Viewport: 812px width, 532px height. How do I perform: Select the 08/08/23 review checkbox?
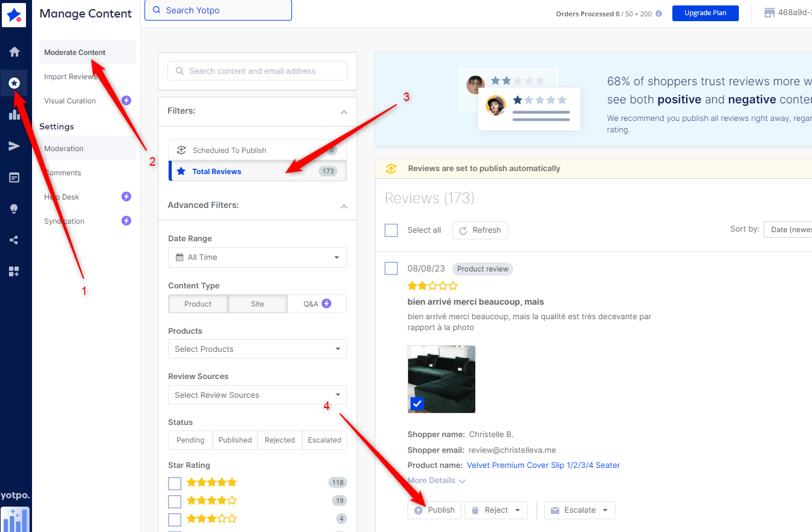tap(391, 268)
